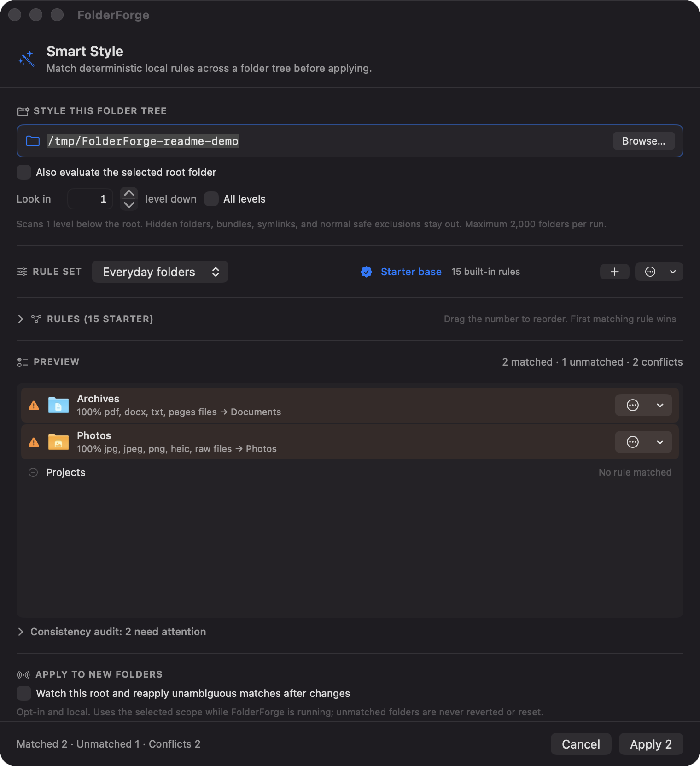Click the Archives folder name in preview
The width and height of the screenshot is (700, 766).
click(x=98, y=399)
